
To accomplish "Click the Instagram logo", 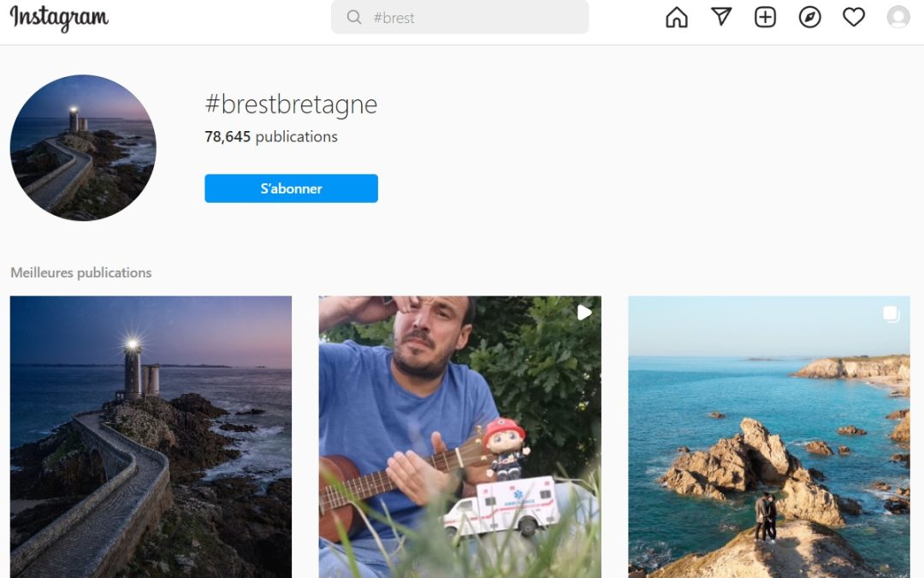I will 57,18.
